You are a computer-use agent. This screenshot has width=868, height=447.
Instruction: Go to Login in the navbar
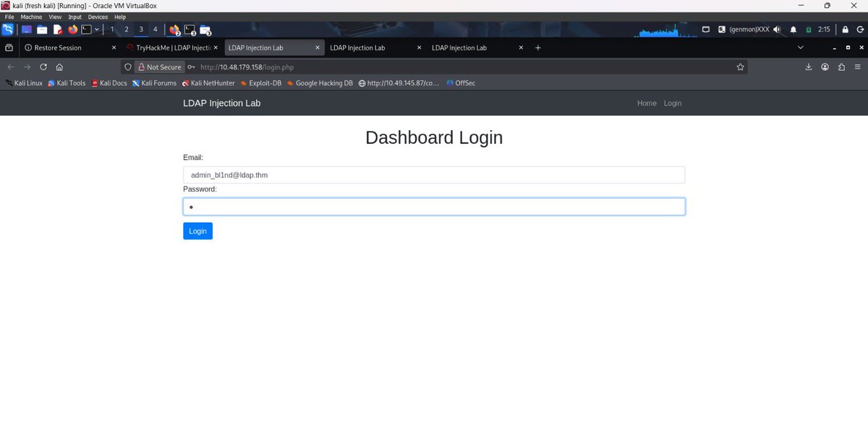(673, 103)
